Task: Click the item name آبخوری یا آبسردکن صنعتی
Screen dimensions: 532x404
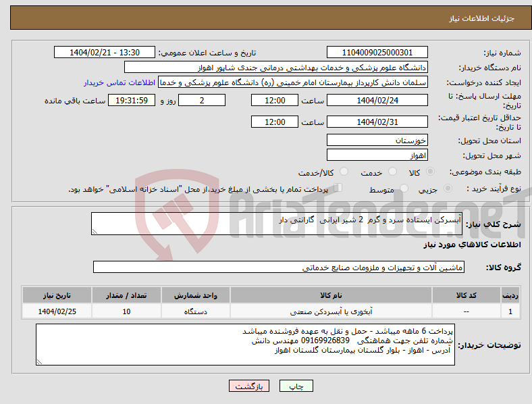Action: pos(331,311)
